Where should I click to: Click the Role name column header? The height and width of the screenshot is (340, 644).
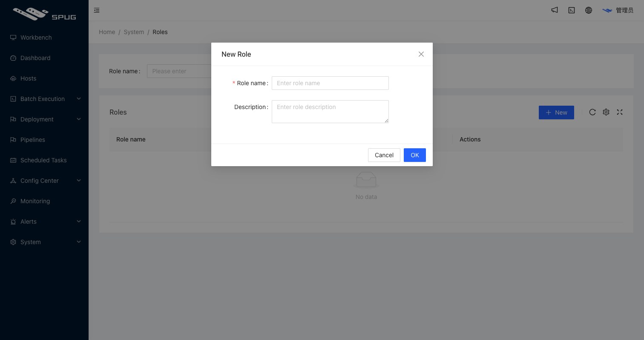click(x=131, y=139)
